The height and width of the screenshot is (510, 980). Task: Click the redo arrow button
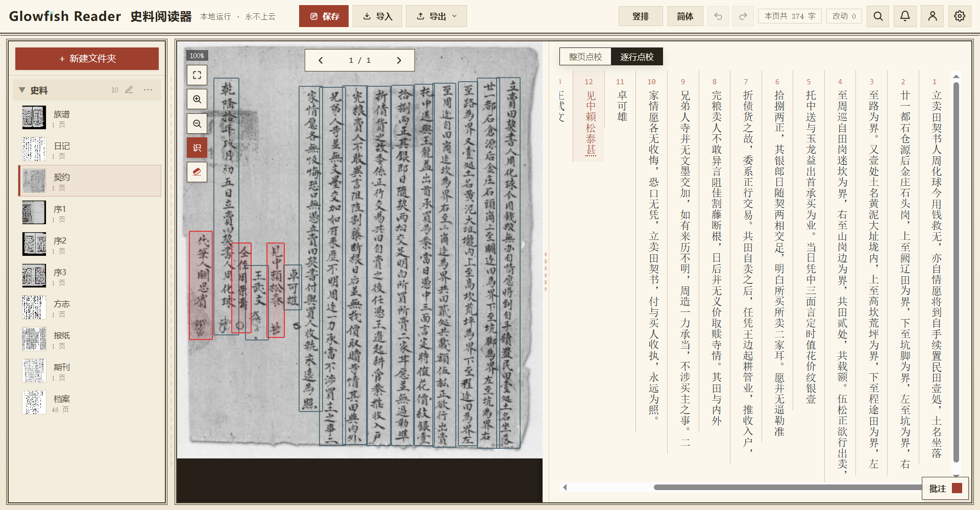pos(743,16)
